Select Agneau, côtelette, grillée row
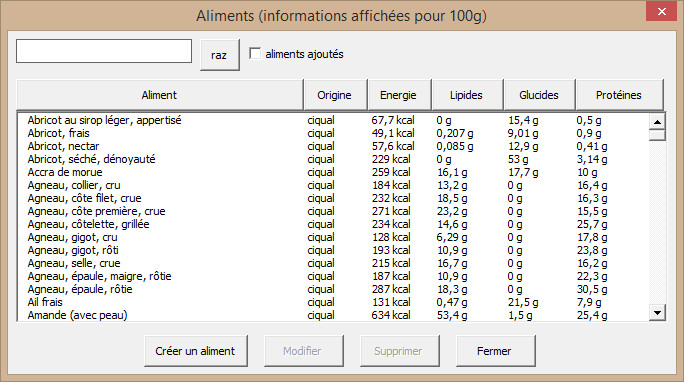The height and width of the screenshot is (382, 684). click(x=333, y=224)
